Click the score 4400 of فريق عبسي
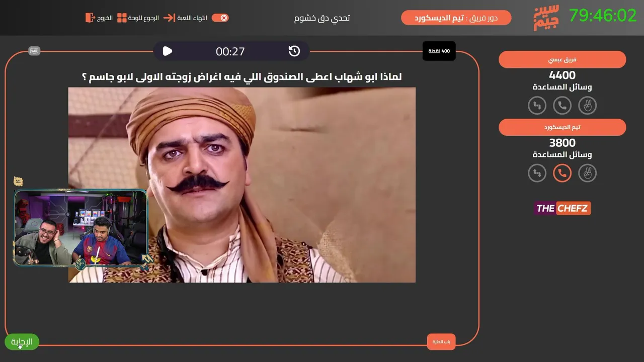The width and height of the screenshot is (644, 362). point(562,75)
